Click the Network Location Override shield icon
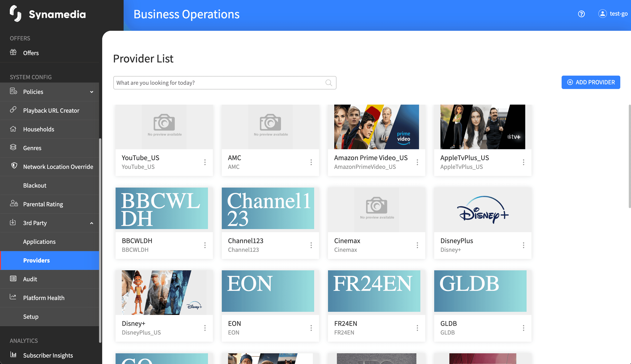631x364 pixels. [14, 165]
